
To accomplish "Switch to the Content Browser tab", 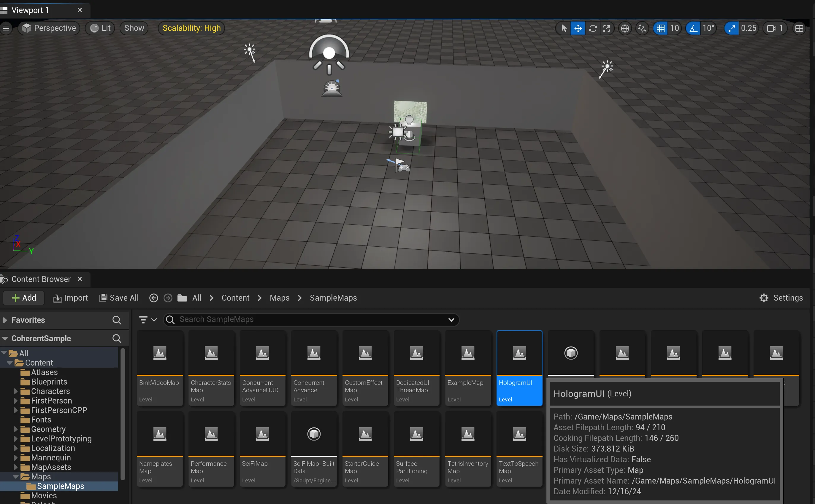I will tap(41, 279).
